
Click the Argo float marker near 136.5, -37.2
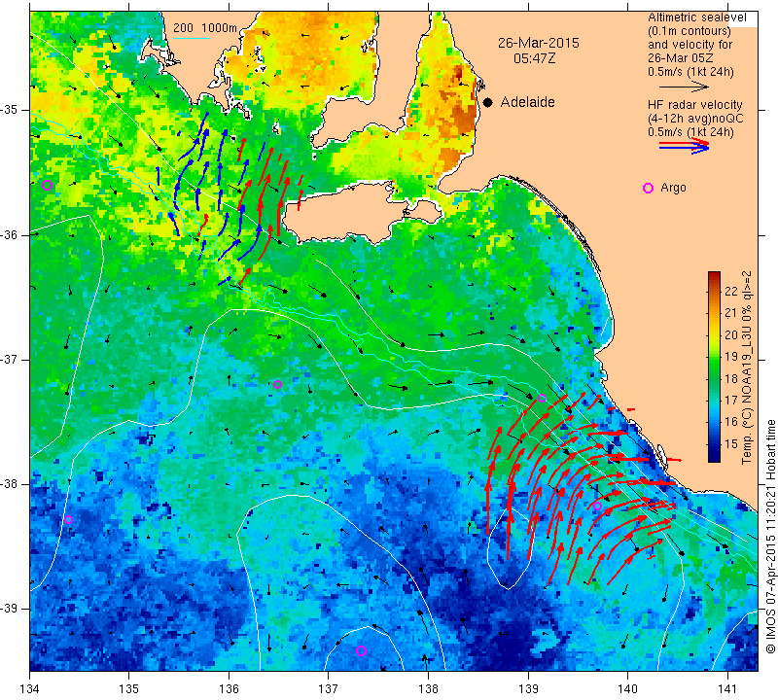(x=277, y=384)
